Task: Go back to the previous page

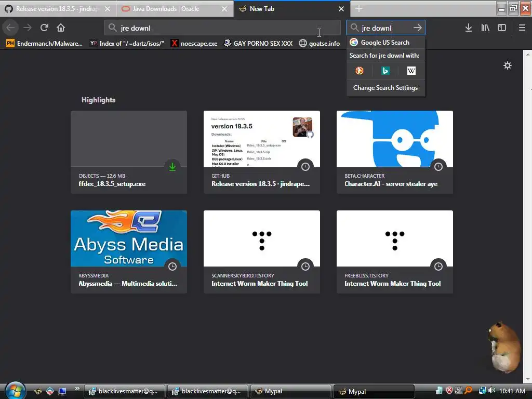Action: click(10, 28)
